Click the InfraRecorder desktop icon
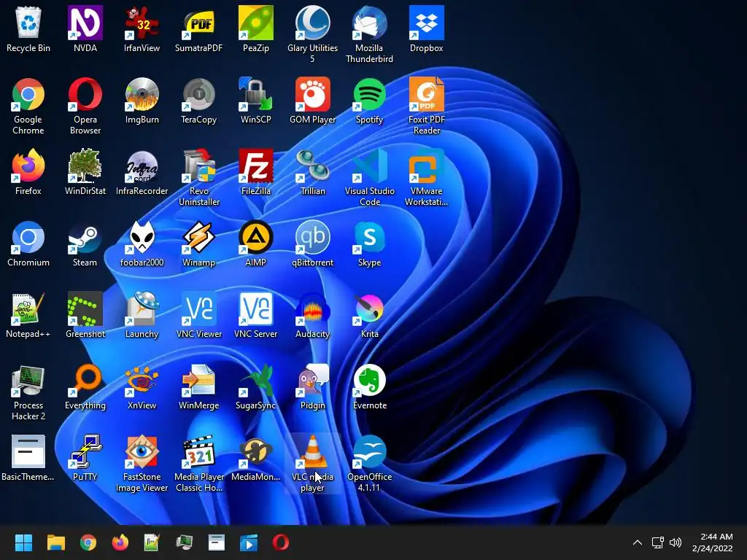This screenshot has height=560, width=747. [142, 166]
